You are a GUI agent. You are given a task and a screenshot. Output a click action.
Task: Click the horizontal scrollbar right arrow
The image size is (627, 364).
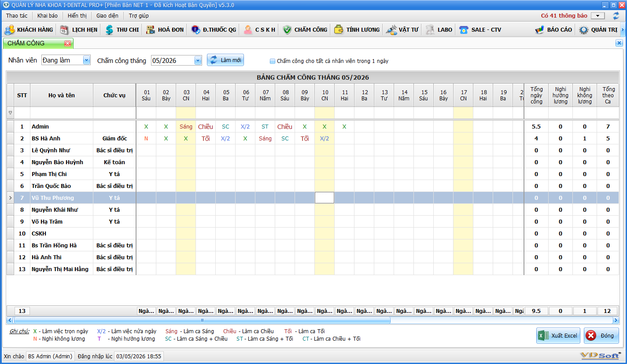(x=616, y=320)
